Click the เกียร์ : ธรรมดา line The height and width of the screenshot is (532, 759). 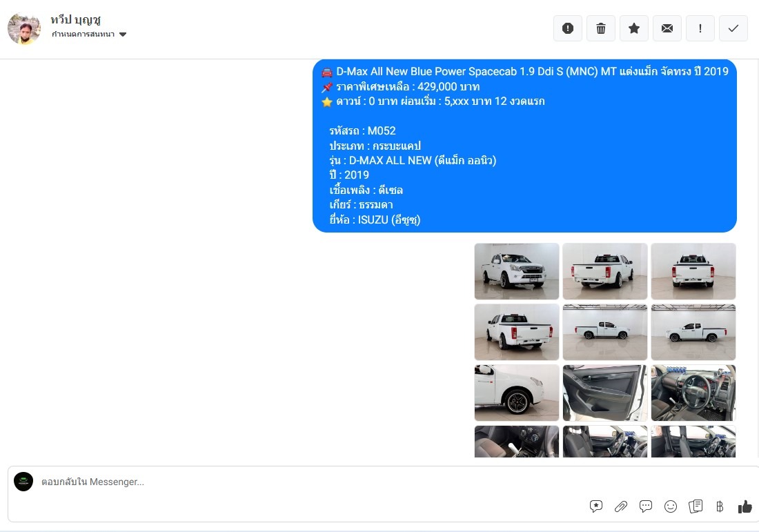(x=361, y=205)
